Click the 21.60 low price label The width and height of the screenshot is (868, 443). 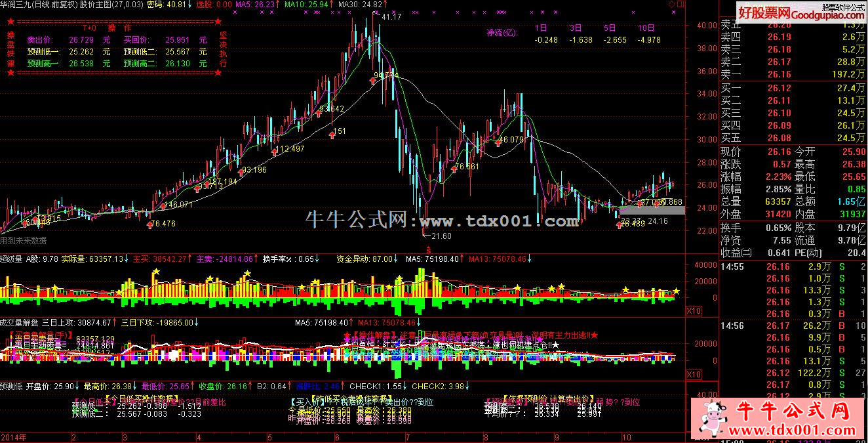pyautogui.click(x=441, y=236)
